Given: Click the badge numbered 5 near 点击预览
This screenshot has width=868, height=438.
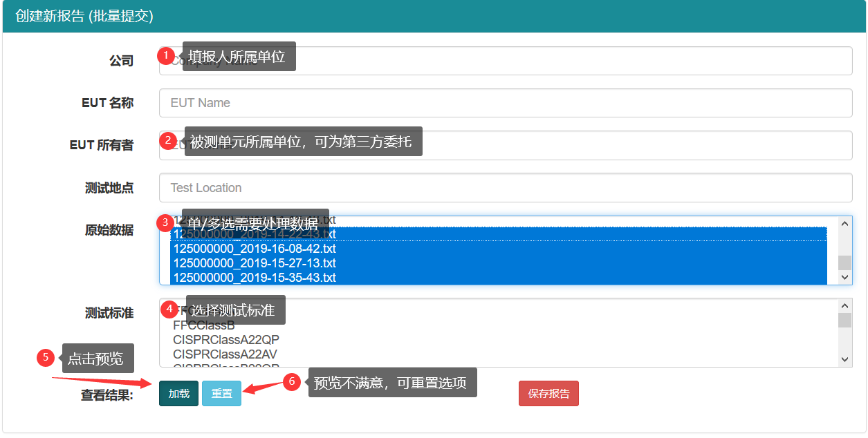Looking at the screenshot, I should (x=46, y=358).
